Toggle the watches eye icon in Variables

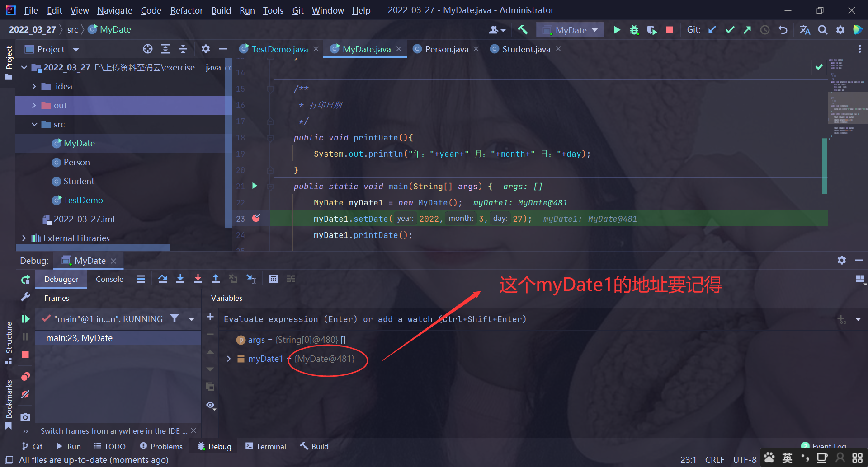210,405
